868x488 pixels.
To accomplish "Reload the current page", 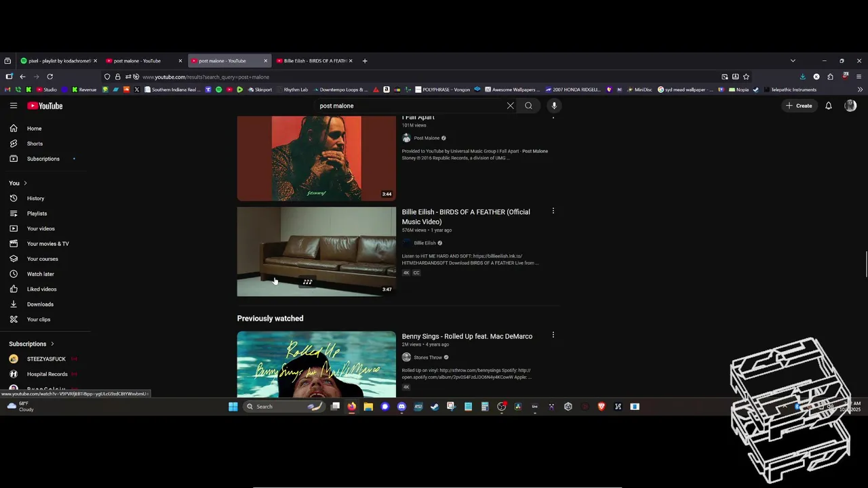I will pyautogui.click(x=50, y=77).
